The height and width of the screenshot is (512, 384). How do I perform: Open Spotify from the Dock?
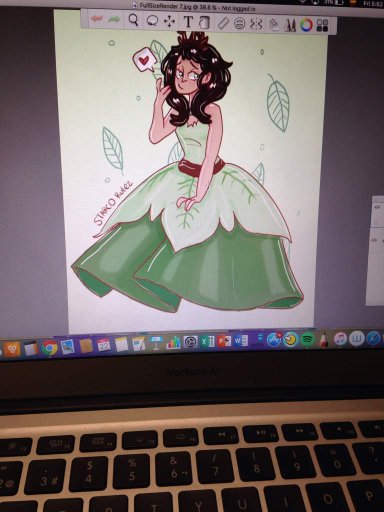pyautogui.click(x=308, y=340)
